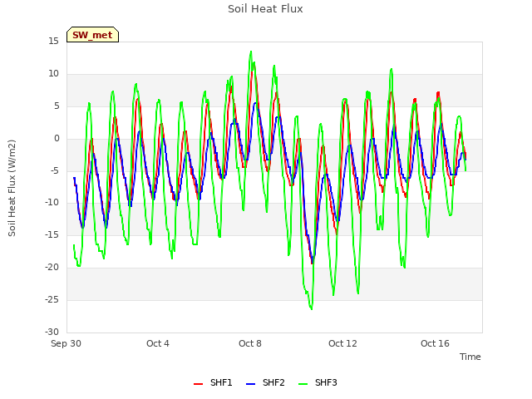Click the Soil Heat Flux (W/m2) y-axis title
This screenshot has height=399, width=532.
pos(12,188)
